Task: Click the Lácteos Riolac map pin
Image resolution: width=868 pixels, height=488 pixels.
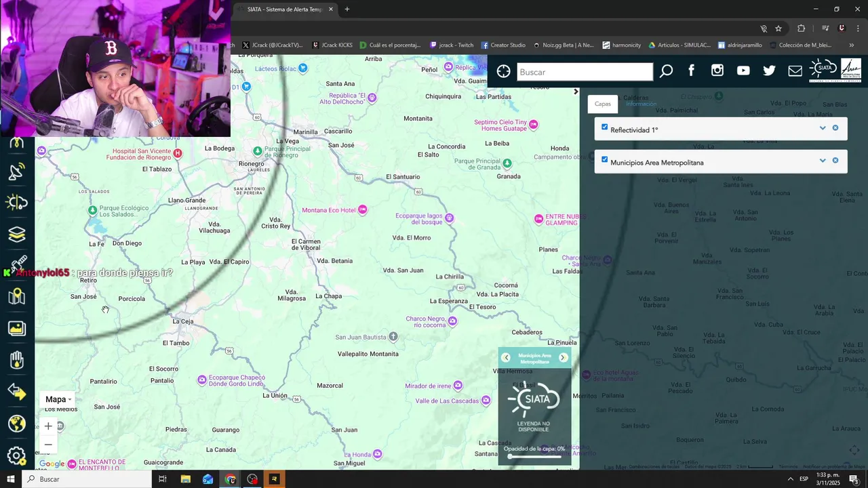Action: coord(303,68)
